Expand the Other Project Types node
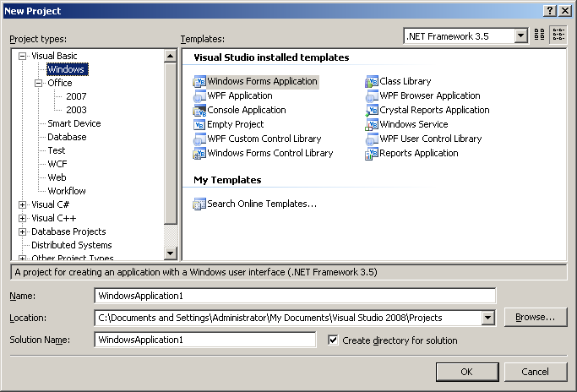Screen dimensions: 577x392 point(23,258)
